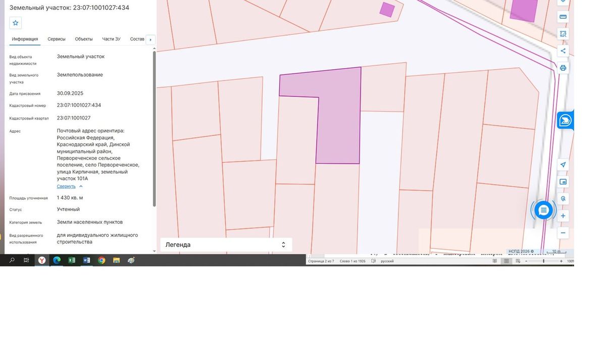The width and height of the screenshot is (606, 364).
Task: Click the status value 'Учтенный'
Action: click(x=68, y=209)
